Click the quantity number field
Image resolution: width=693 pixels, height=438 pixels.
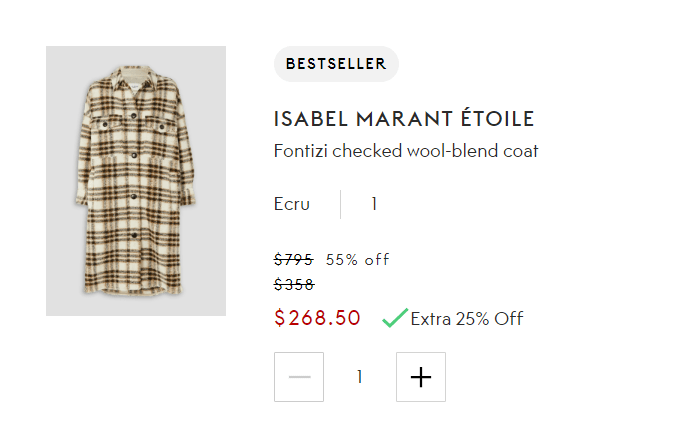[x=360, y=377]
